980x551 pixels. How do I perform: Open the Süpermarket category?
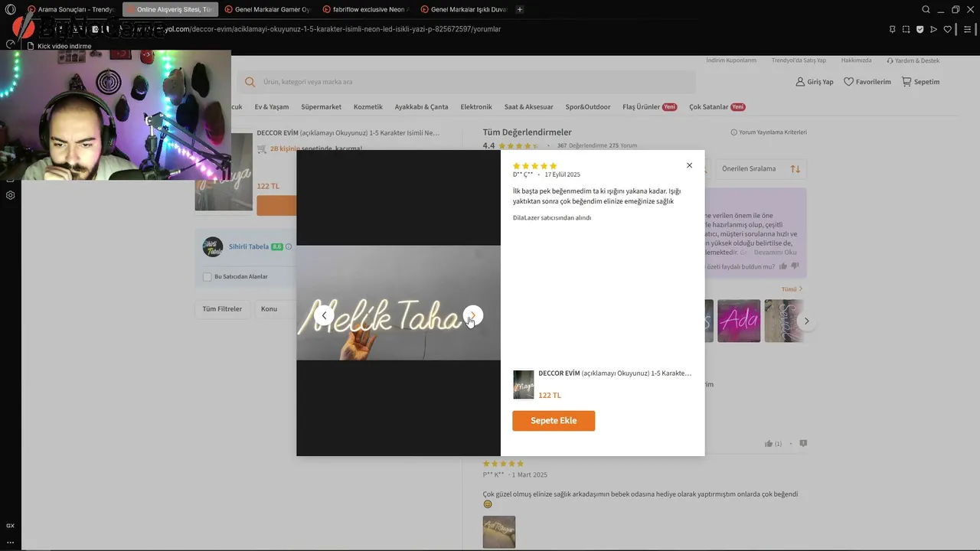321,107
